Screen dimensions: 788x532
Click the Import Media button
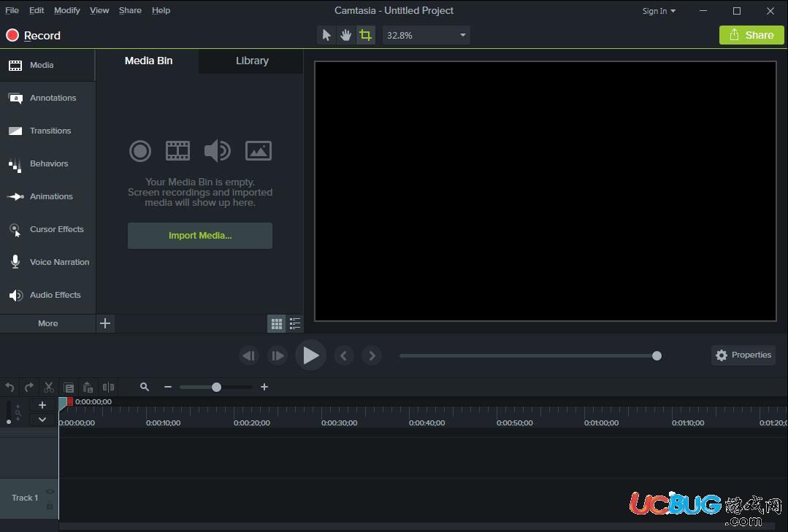click(200, 236)
